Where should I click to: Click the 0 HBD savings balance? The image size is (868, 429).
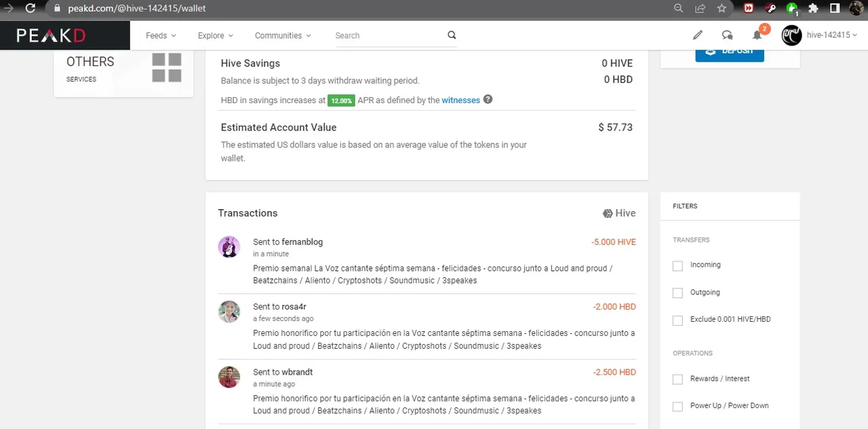(x=618, y=79)
